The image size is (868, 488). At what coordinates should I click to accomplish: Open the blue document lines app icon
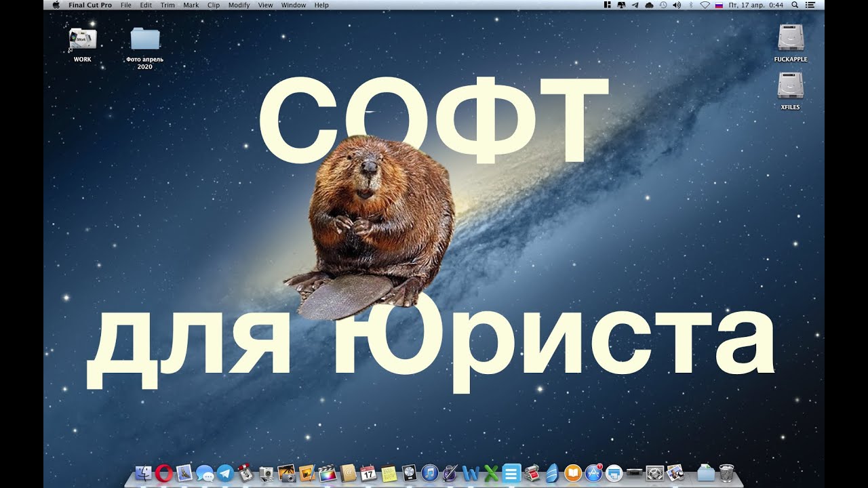pyautogui.click(x=512, y=473)
